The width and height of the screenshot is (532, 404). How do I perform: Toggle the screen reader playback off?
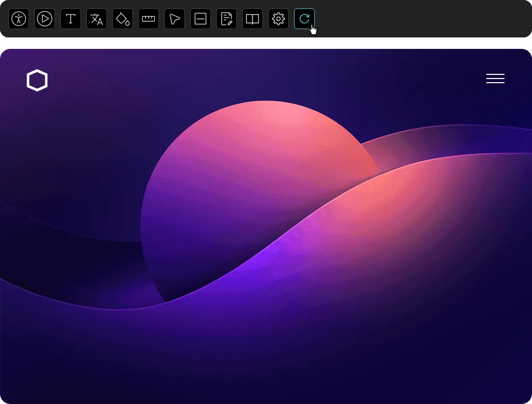[x=44, y=19]
